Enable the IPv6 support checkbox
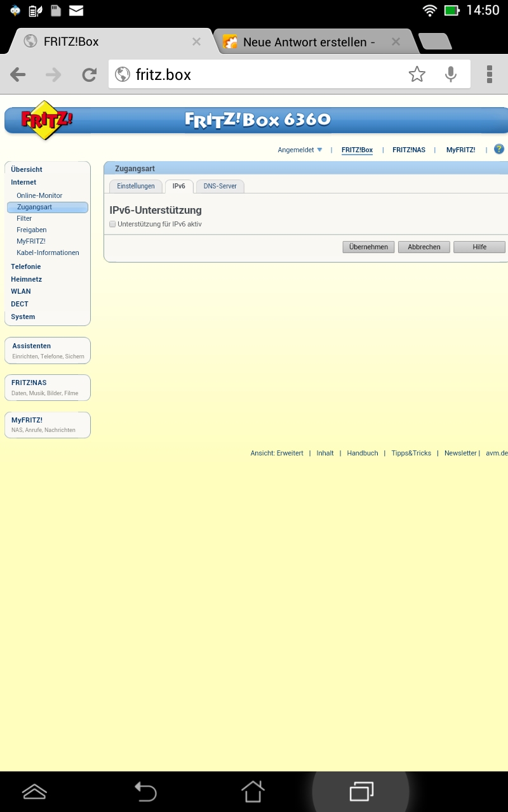The image size is (508, 812). [112, 224]
